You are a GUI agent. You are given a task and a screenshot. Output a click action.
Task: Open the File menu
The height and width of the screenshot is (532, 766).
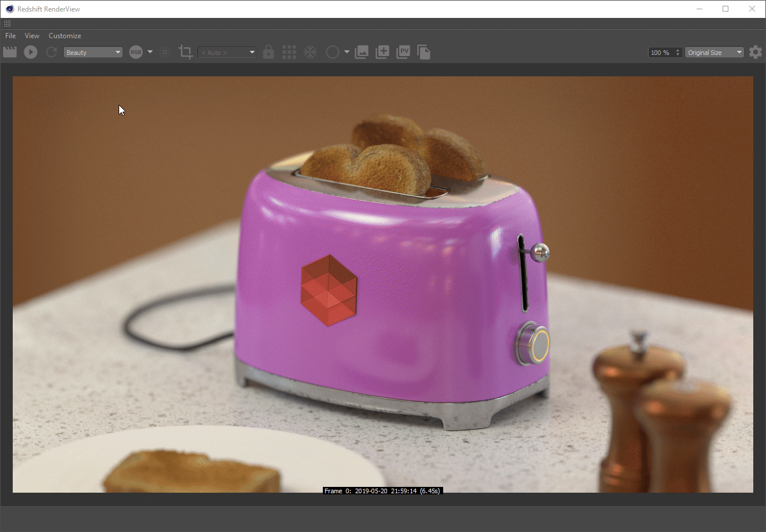(10, 35)
